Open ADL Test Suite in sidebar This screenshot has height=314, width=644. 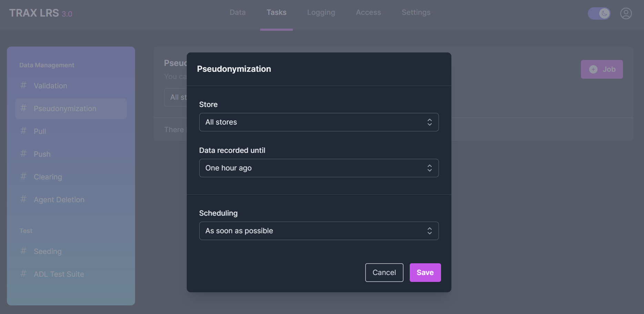pyautogui.click(x=59, y=274)
